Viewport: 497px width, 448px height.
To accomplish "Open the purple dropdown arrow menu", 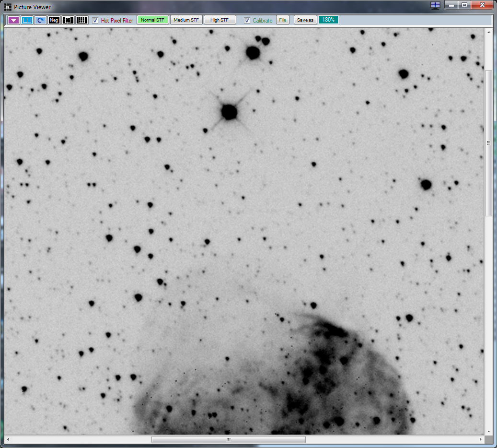I will 13,20.
